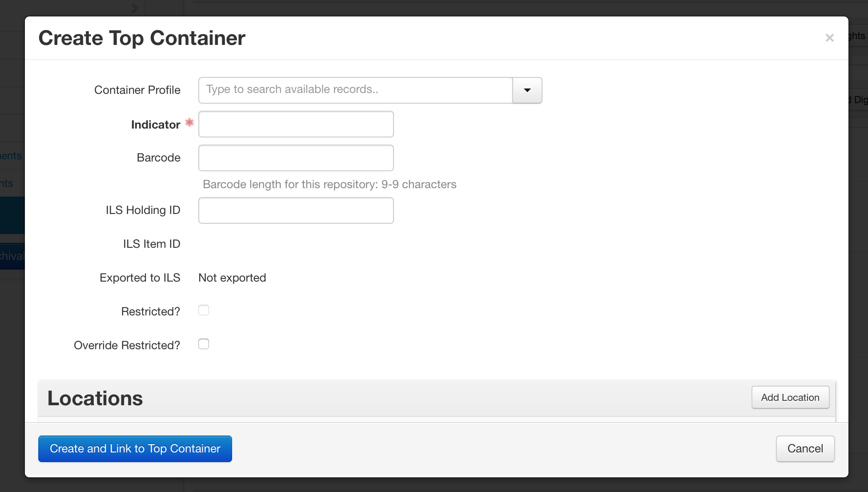The height and width of the screenshot is (492, 868).
Task: Click the Not exported status text
Action: [232, 278]
